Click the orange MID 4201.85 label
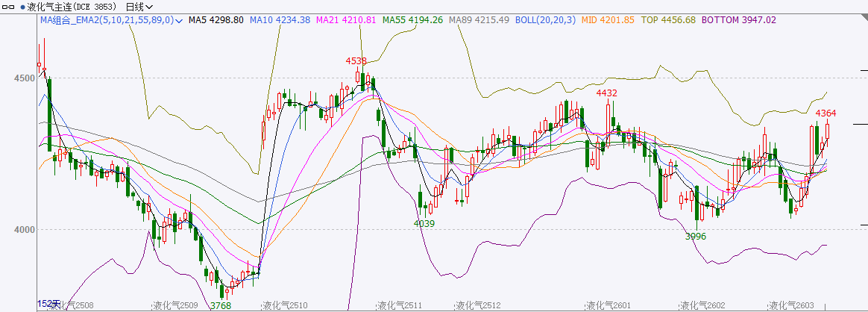The height and width of the screenshot is (312, 868). [608, 20]
